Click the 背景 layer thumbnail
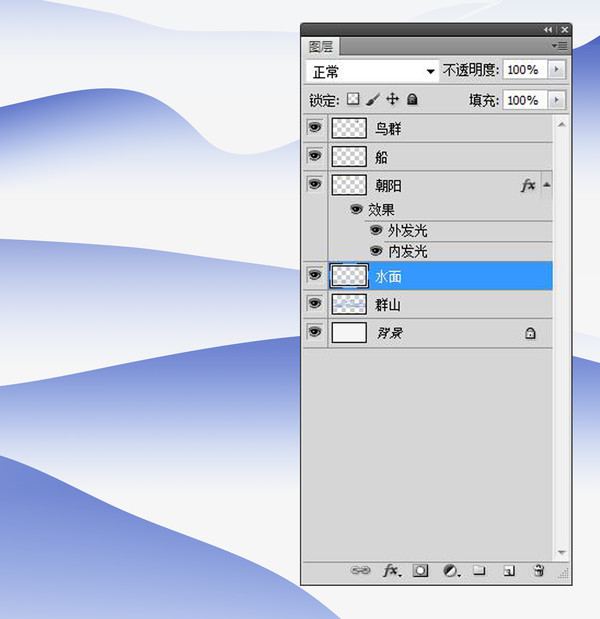 pos(349,332)
